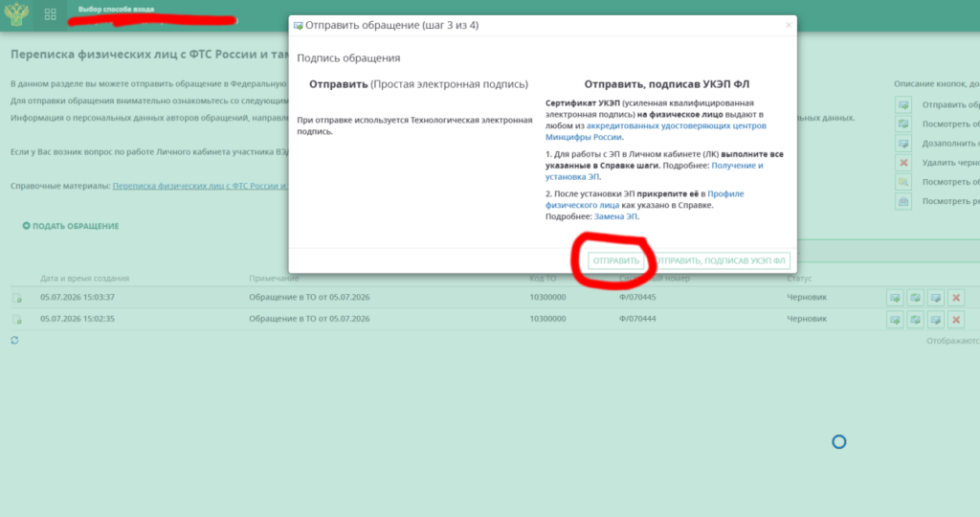Click ОТПРАВИТЬ, ПОДПИСАВ УКЭП ФЛ button
Image resolution: width=980 pixels, height=517 pixels.
tap(719, 260)
